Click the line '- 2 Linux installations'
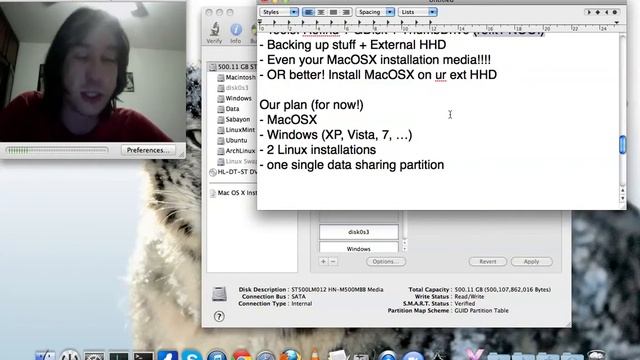The height and width of the screenshot is (360, 640). 318,150
